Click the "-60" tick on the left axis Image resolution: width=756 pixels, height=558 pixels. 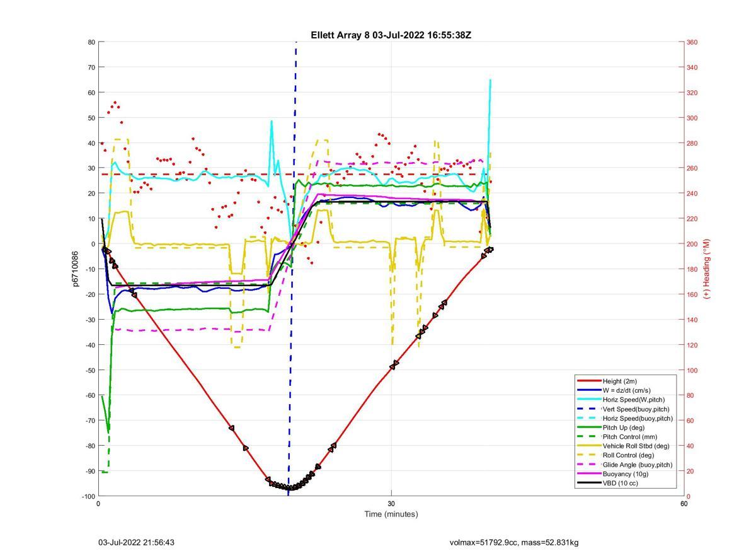(90, 395)
